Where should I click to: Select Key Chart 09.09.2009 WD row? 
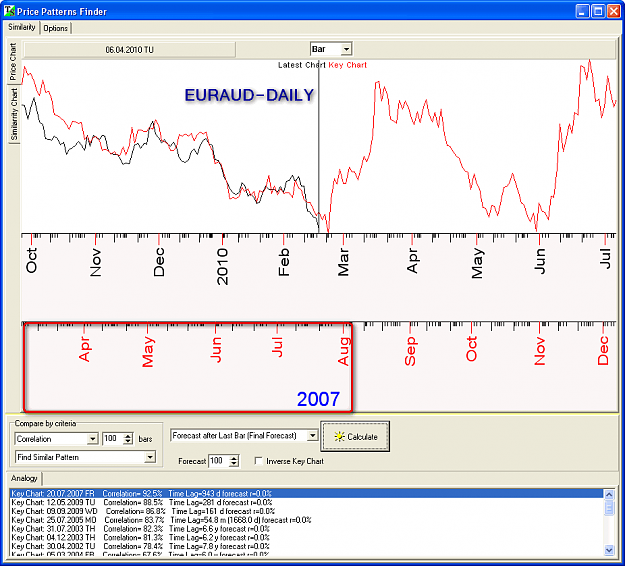[306, 511]
